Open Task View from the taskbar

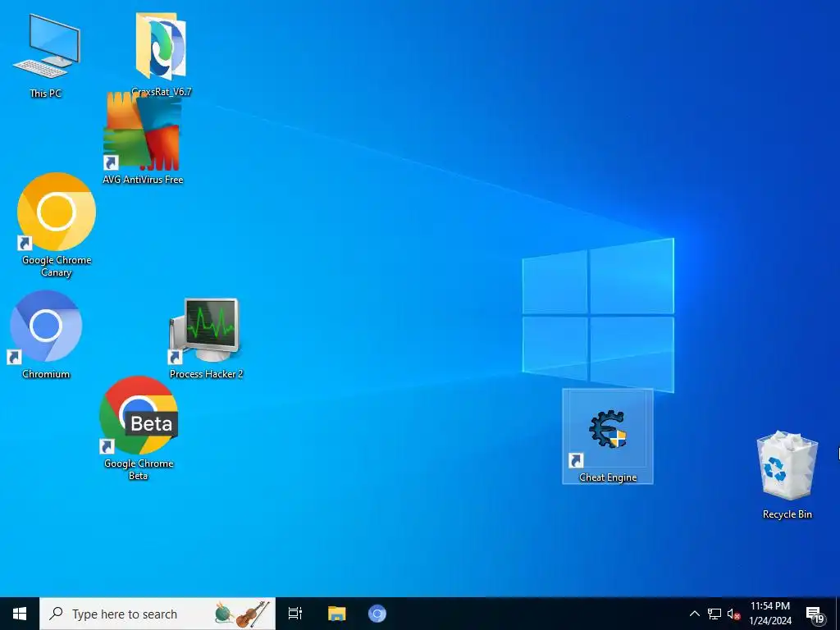(295, 614)
